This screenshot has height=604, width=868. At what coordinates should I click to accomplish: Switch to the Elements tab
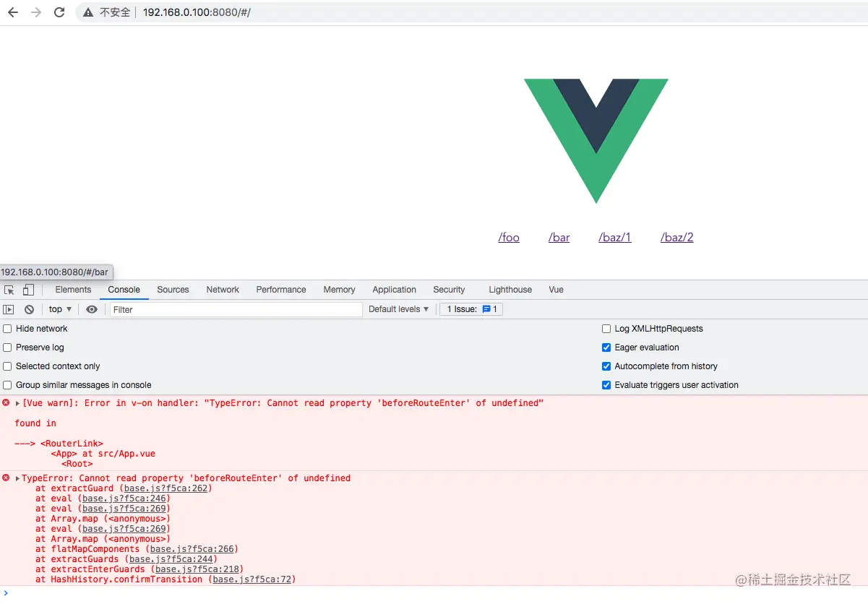pyautogui.click(x=73, y=290)
